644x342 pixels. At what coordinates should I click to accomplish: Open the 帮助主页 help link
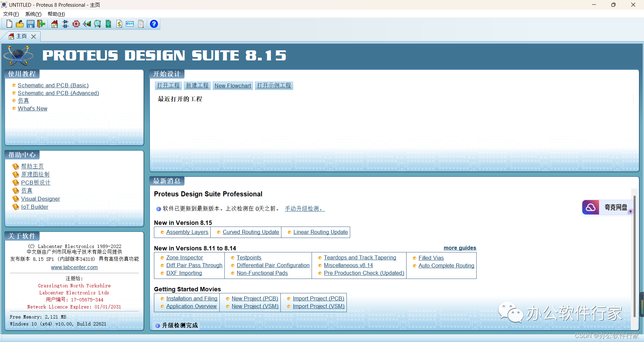click(32, 166)
